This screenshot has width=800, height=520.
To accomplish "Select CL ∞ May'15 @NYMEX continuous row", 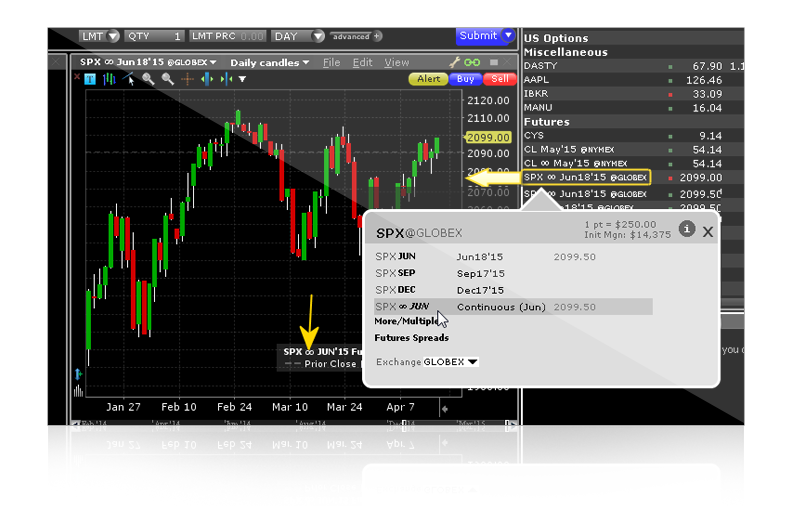I will click(x=633, y=163).
